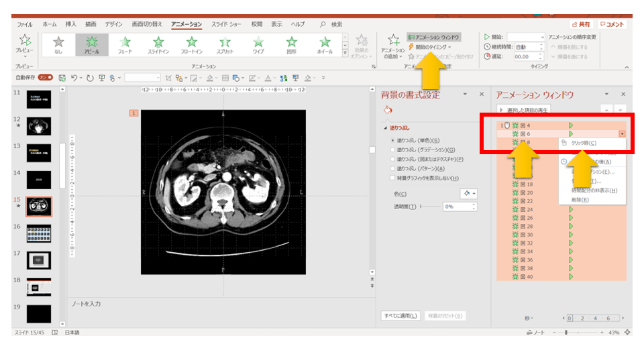Select the 図形 animation effect
This screenshot has height=362, width=644.
tap(291, 44)
